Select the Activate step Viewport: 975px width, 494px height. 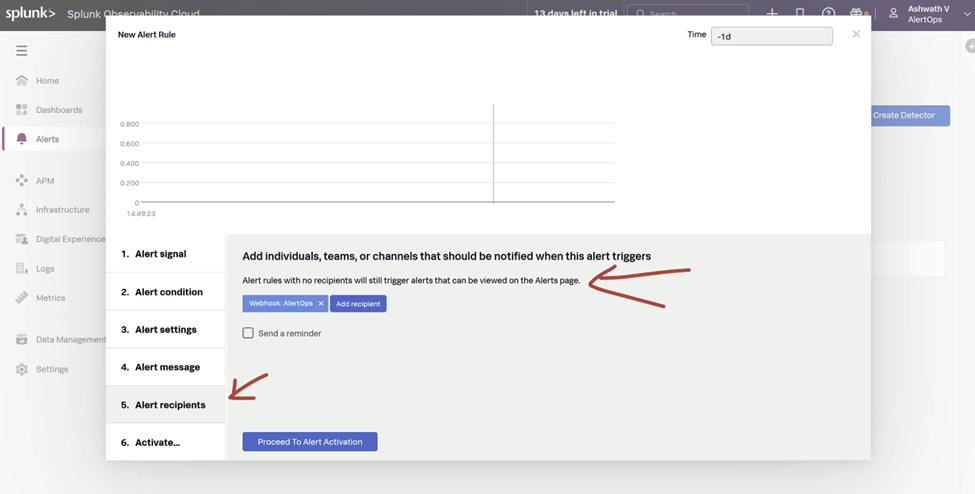(x=157, y=442)
